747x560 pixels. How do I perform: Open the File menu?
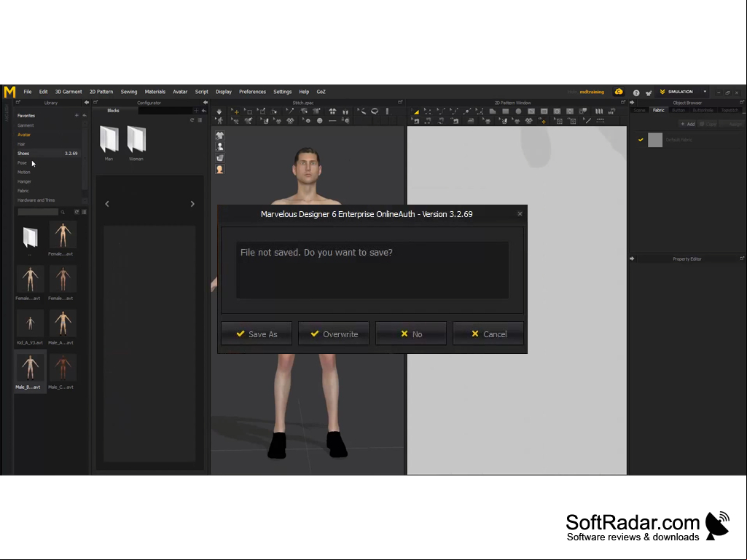(x=28, y=92)
